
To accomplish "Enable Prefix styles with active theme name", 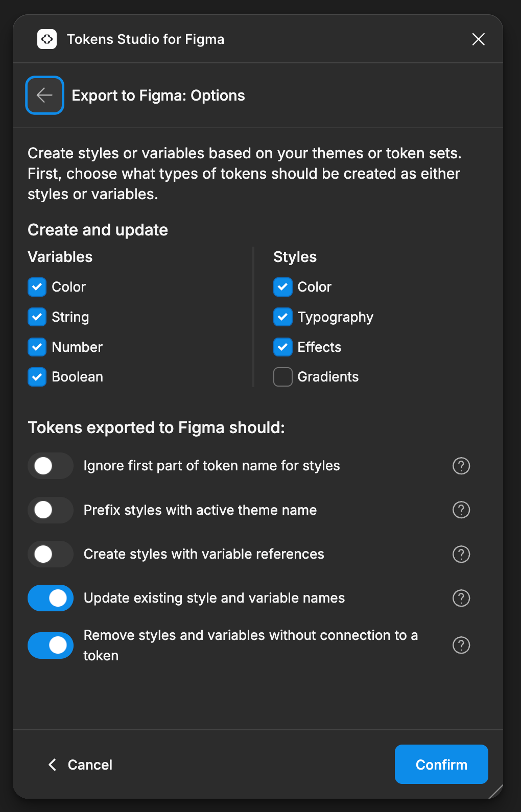I will (x=51, y=510).
